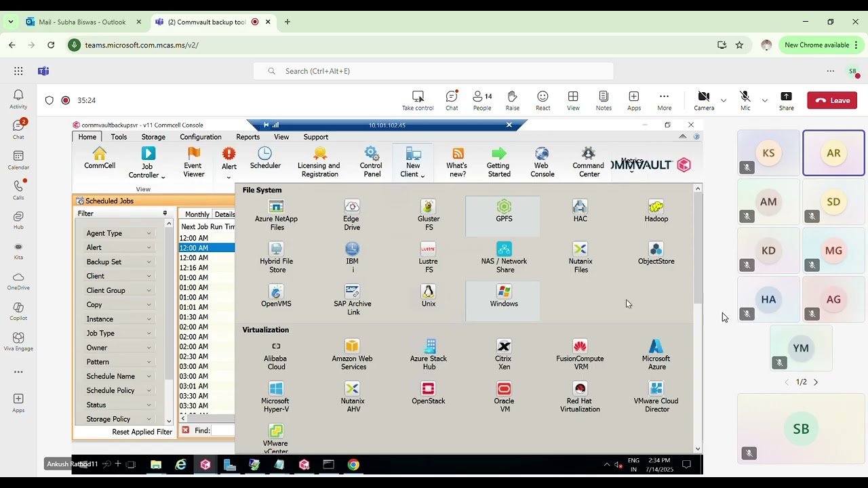Open the Configuration ribbon tab
The height and width of the screenshot is (488, 868).
(x=201, y=137)
